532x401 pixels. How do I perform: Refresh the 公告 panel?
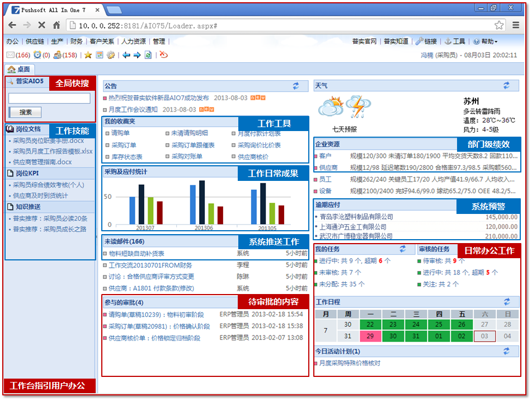296,86
